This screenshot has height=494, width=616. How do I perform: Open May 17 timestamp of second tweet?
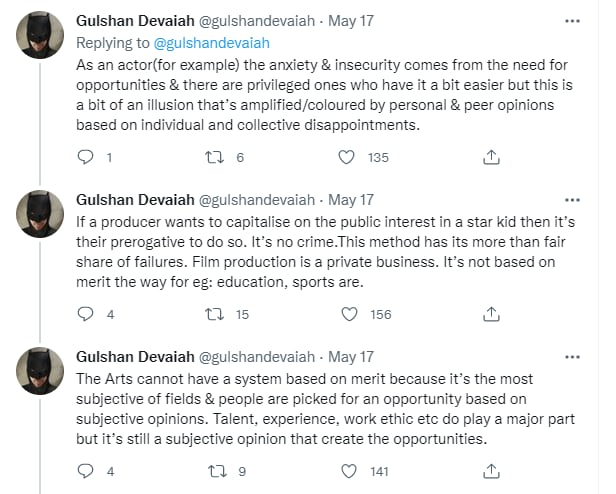(351, 200)
